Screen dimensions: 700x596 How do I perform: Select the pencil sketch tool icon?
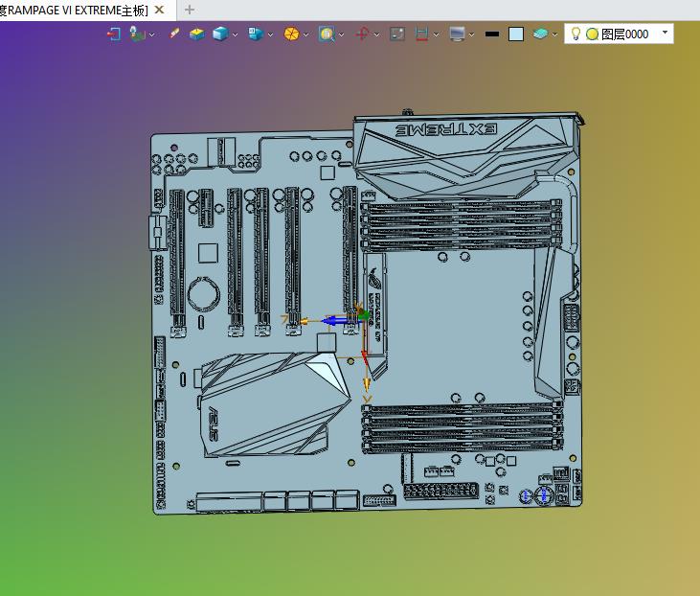point(174,34)
